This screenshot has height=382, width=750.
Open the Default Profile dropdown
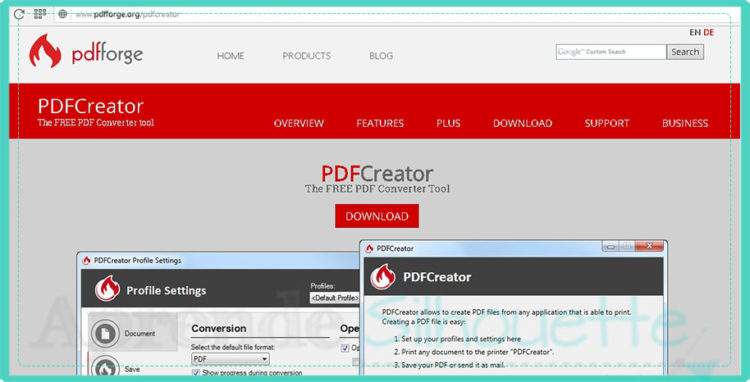point(334,298)
